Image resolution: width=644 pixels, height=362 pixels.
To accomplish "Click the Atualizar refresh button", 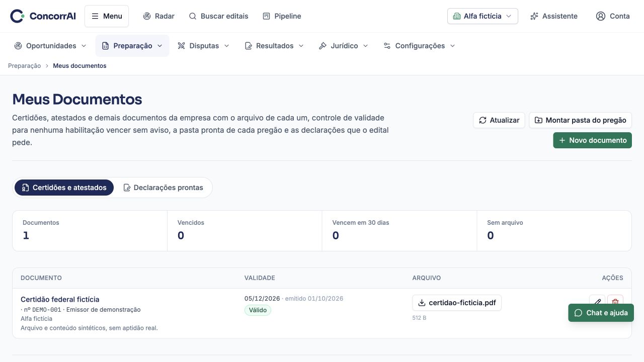I will click(x=499, y=120).
